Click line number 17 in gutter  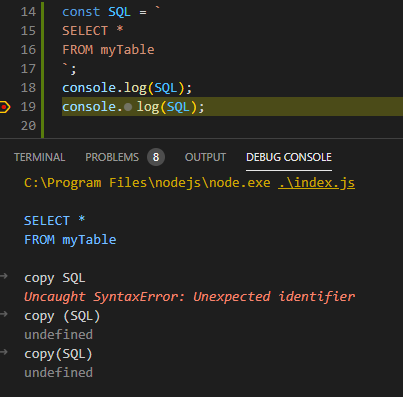coord(28,69)
